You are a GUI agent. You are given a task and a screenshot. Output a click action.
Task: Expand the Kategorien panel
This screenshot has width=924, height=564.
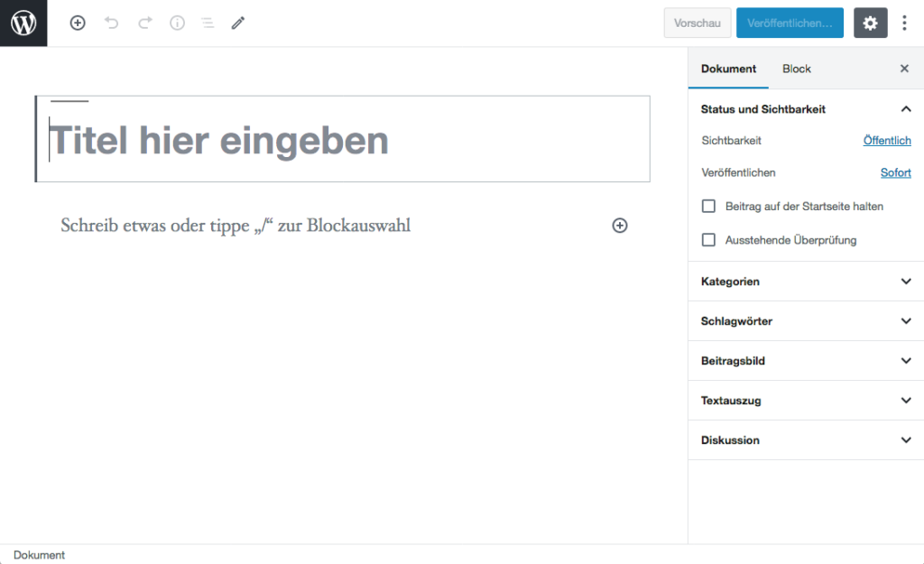(806, 282)
